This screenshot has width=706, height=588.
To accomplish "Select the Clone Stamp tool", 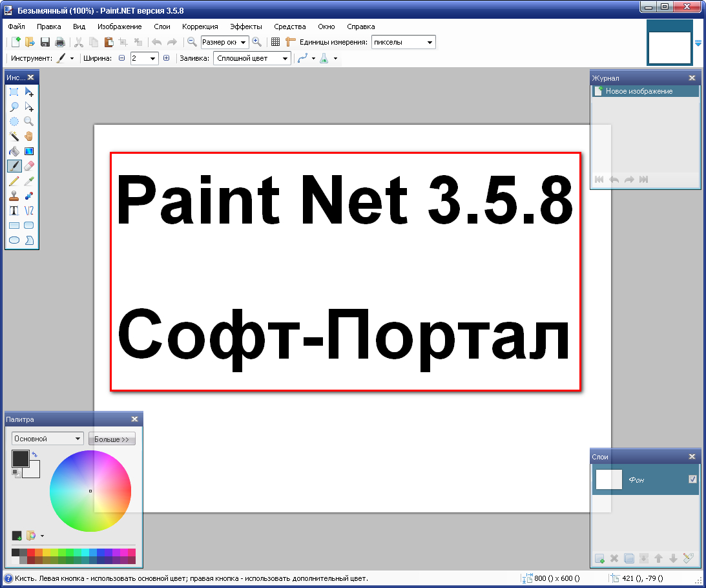I will point(14,196).
